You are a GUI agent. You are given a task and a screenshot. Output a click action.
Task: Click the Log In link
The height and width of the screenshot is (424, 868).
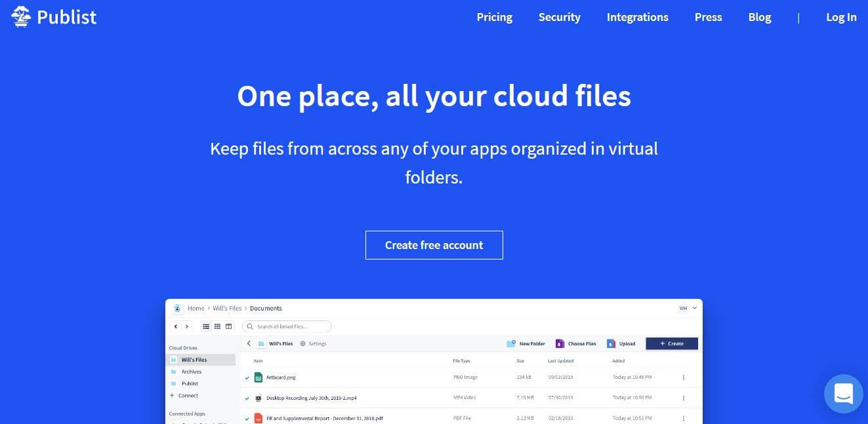click(841, 17)
